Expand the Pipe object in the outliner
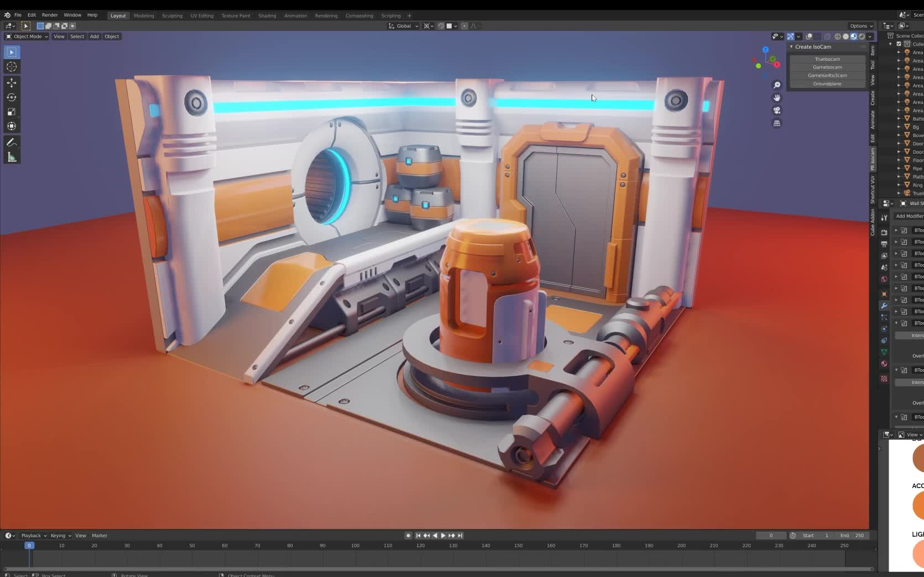This screenshot has height=577, width=924. tap(898, 168)
